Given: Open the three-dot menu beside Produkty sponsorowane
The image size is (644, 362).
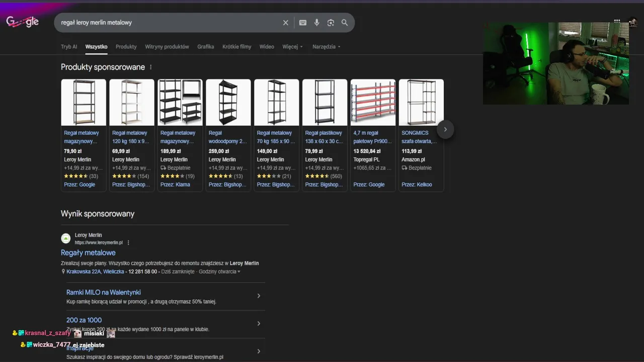Looking at the screenshot, I should coord(150,67).
